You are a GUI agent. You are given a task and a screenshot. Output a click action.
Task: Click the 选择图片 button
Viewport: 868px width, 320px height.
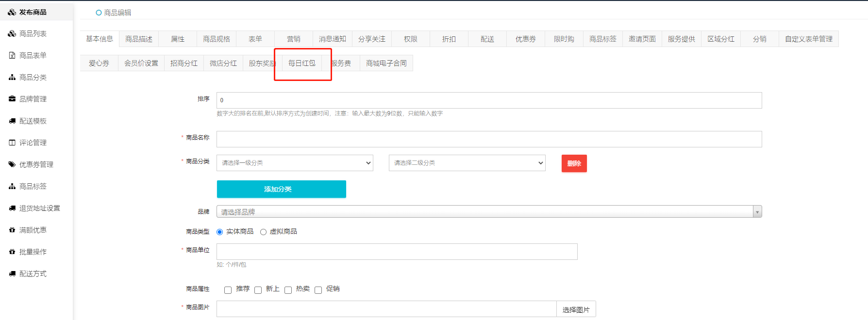click(576, 309)
